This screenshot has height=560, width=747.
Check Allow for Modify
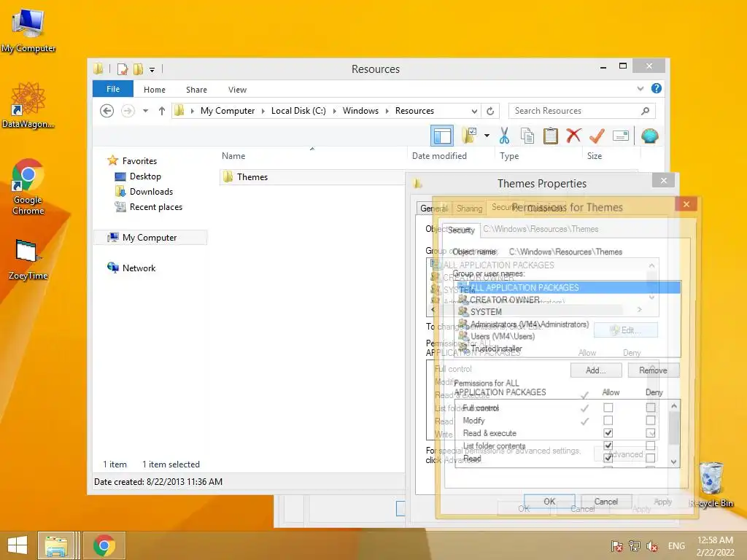click(608, 421)
